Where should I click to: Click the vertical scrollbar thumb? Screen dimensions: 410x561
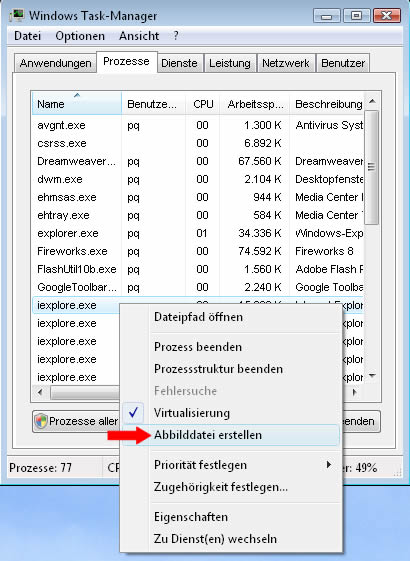pyautogui.click(x=372, y=167)
